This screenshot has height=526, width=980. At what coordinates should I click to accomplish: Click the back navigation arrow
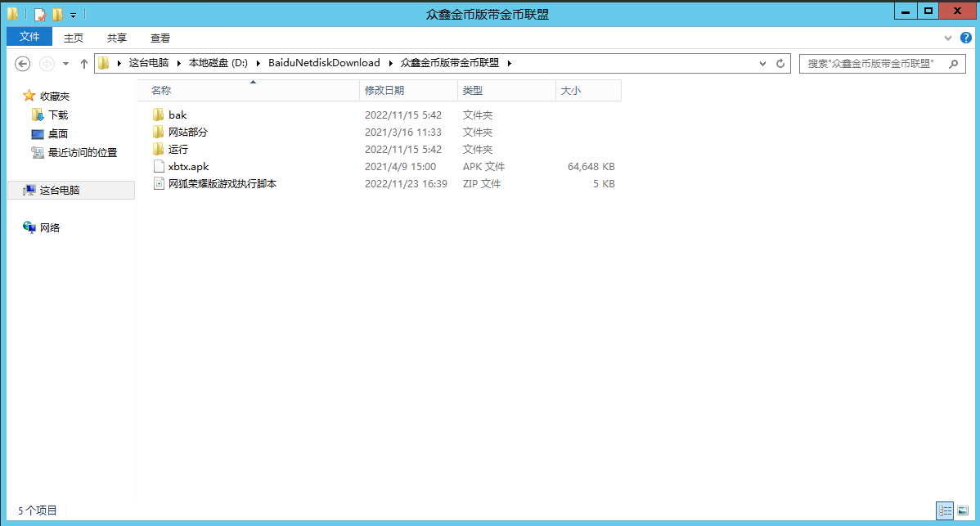(x=22, y=63)
